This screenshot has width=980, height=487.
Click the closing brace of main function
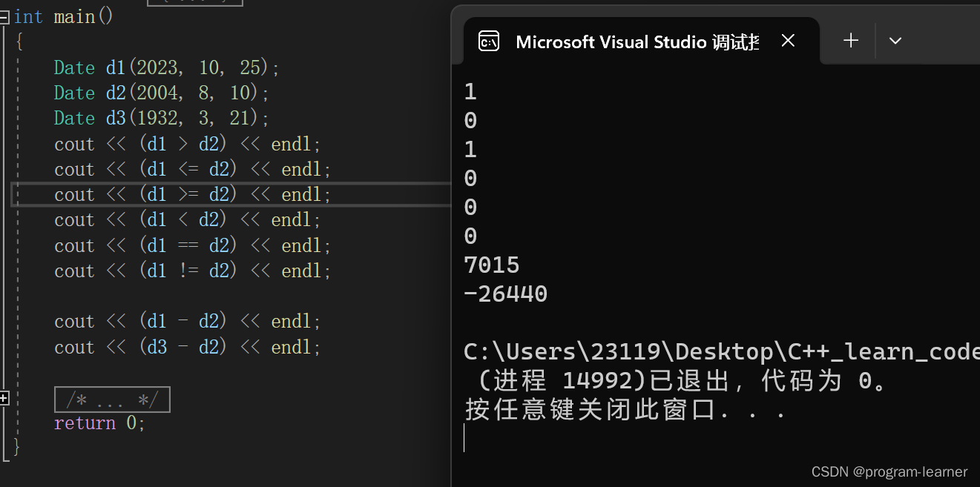coord(16,446)
